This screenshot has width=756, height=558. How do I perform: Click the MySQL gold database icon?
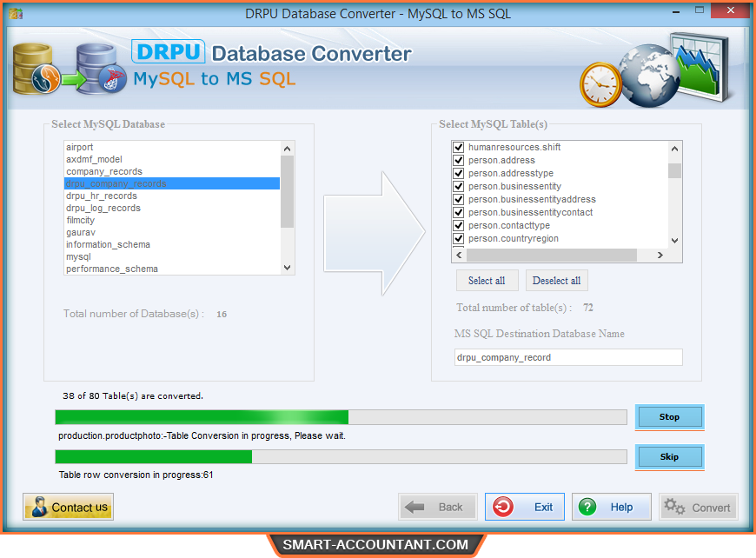(x=36, y=69)
